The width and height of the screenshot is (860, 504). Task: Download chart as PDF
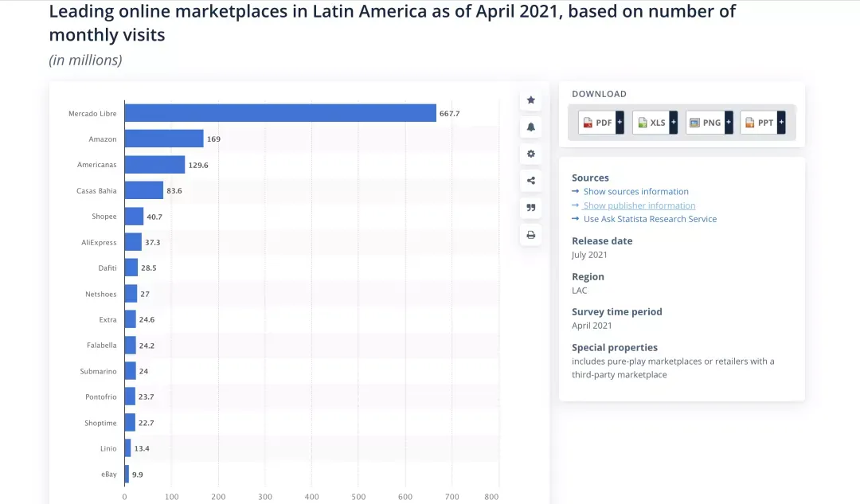pos(596,123)
